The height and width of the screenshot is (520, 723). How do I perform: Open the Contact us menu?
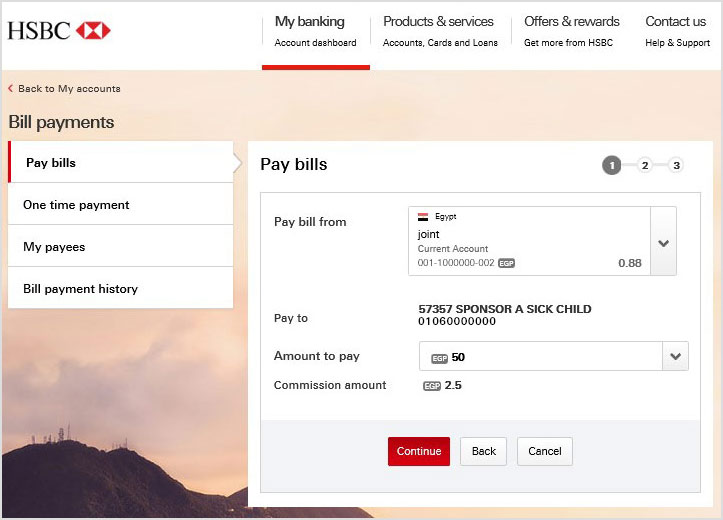click(676, 31)
